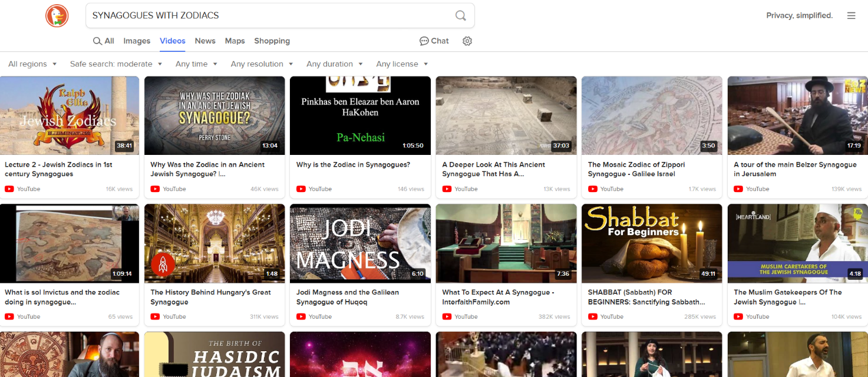Click the 'Privacy, simplified.' link
The width and height of the screenshot is (868, 377).
tap(799, 16)
